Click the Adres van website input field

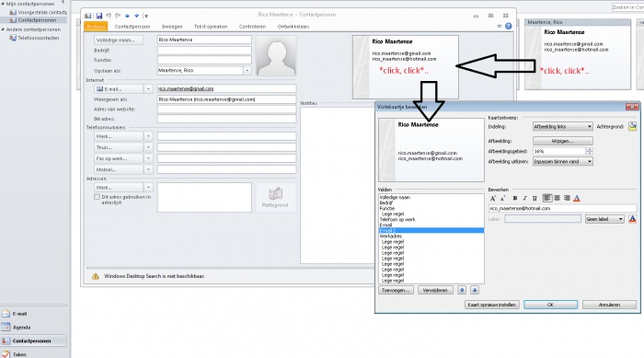coord(226,110)
